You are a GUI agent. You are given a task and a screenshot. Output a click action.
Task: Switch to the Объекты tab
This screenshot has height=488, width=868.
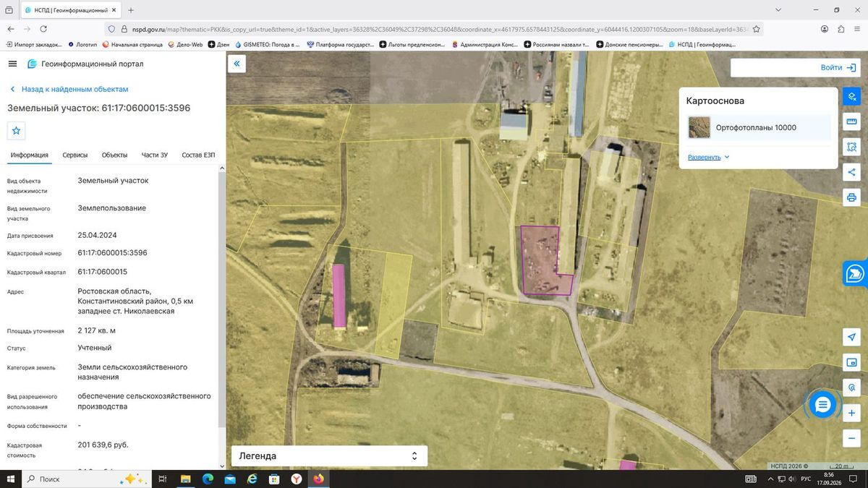pos(114,155)
